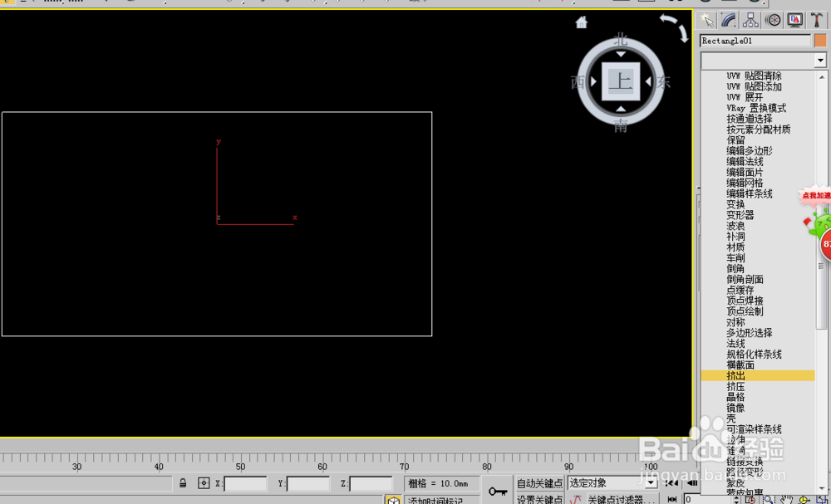Click the object color orange swatch
Image resolution: width=831 pixels, height=504 pixels.
[x=820, y=41]
